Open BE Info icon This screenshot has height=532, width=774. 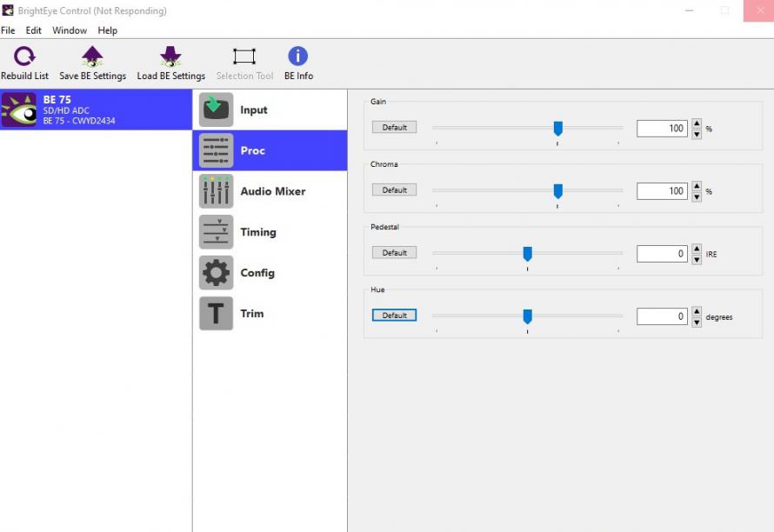tap(297, 56)
